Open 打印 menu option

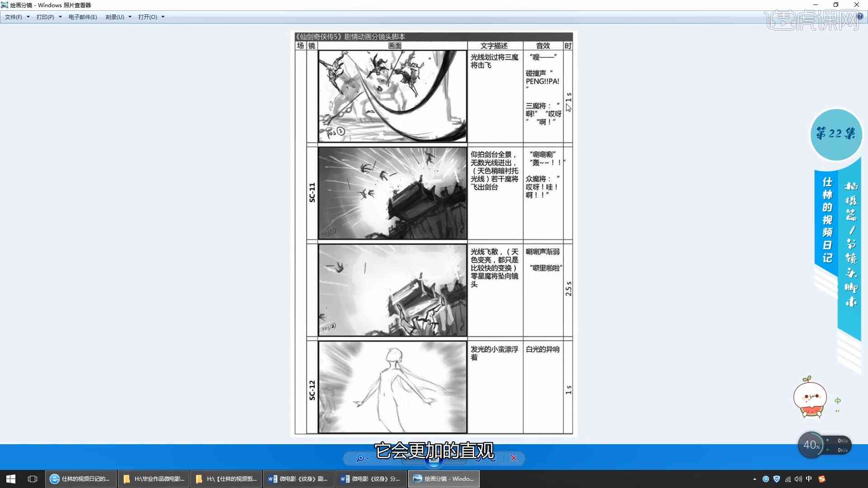45,17
